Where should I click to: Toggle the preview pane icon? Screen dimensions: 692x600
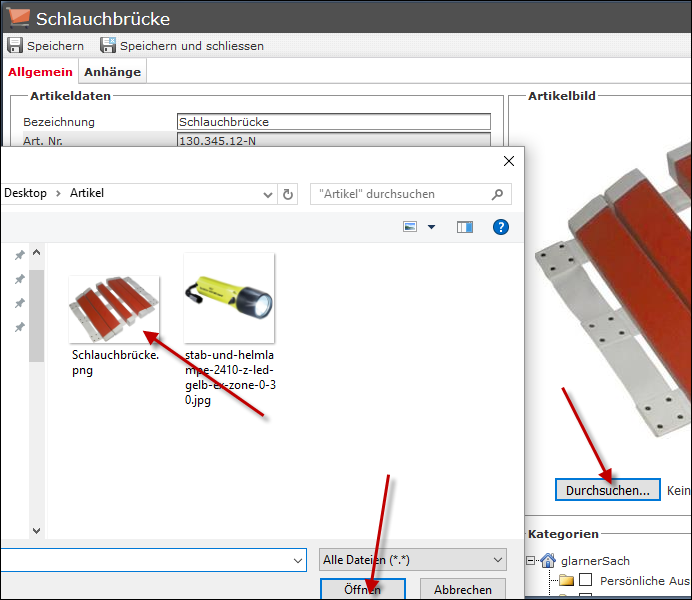click(465, 227)
